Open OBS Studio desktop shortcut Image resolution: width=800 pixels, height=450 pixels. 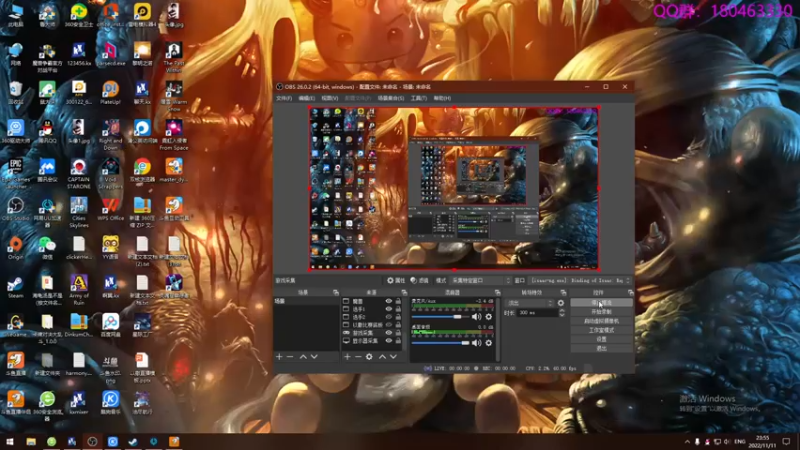(x=15, y=210)
